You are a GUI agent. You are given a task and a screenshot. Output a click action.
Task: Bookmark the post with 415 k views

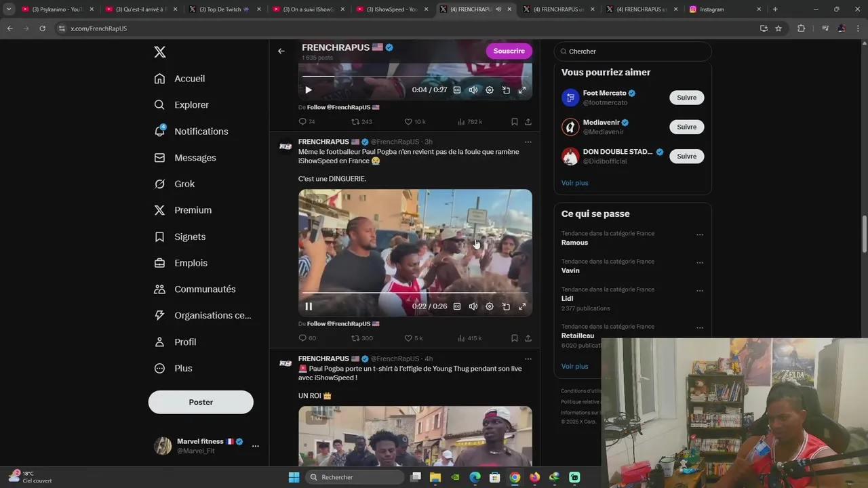pyautogui.click(x=515, y=338)
